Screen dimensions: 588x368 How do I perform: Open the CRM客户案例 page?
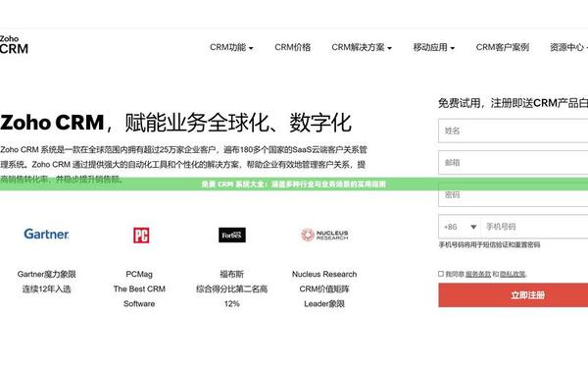point(503,47)
